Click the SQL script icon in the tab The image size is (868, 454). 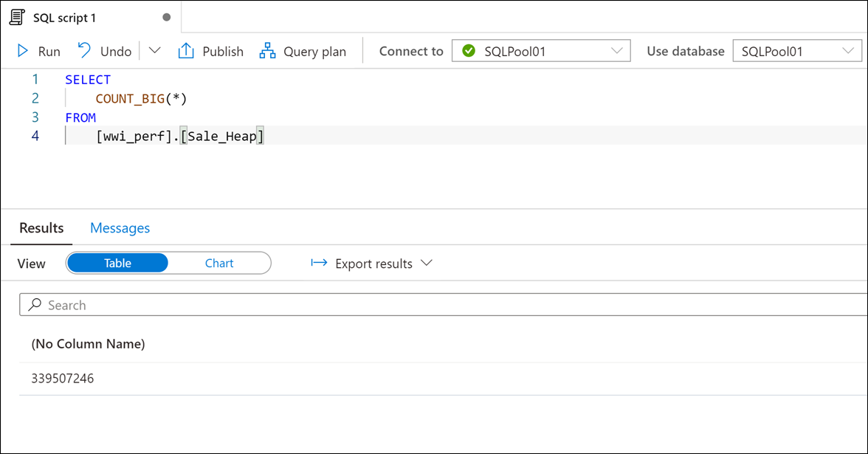[x=16, y=16]
